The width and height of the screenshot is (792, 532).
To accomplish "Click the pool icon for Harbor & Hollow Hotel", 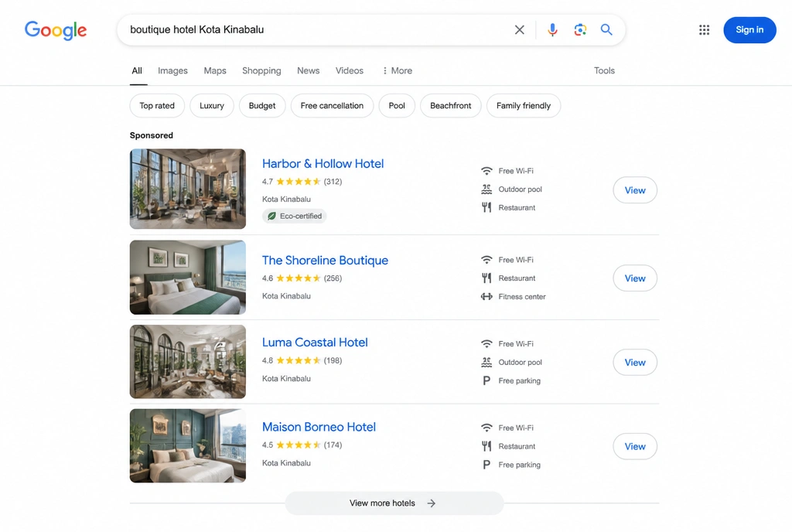I will [x=486, y=189].
